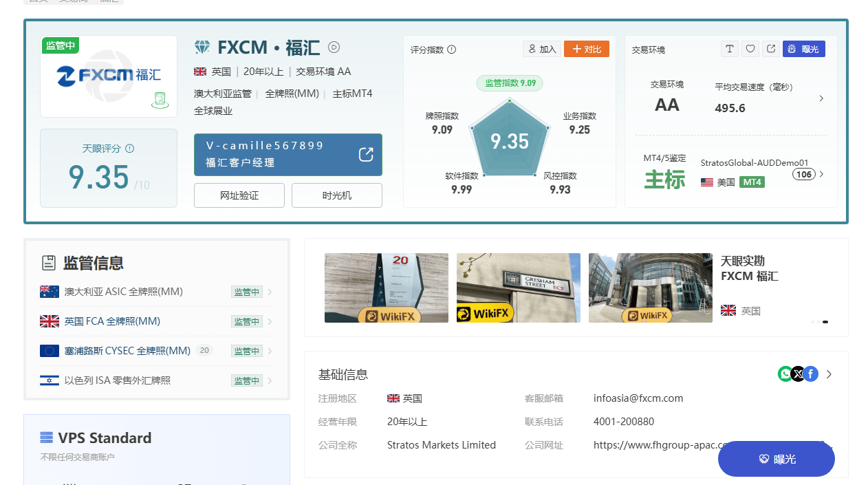Click the phone number 4001-200880
Image resolution: width=868 pixels, height=485 pixels.
point(624,422)
